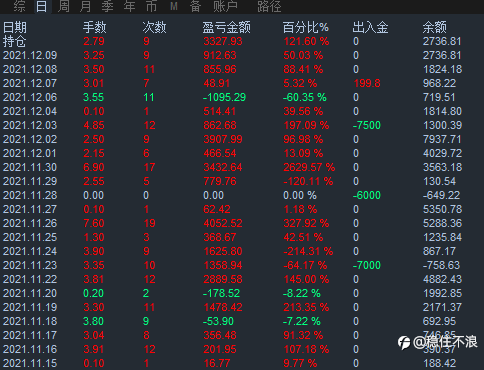This screenshot has width=484, height=370.
Task: Open the 周 weekly tab
Action: point(63,6)
